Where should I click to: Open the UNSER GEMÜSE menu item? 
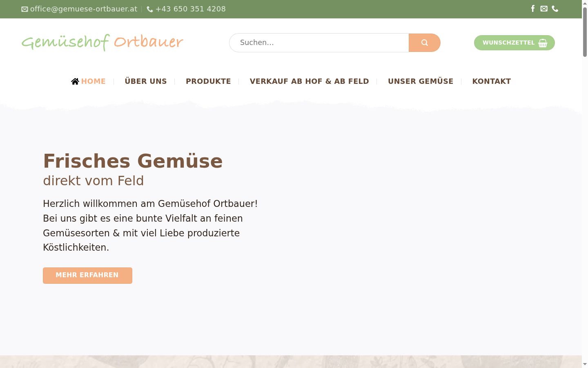tap(421, 81)
